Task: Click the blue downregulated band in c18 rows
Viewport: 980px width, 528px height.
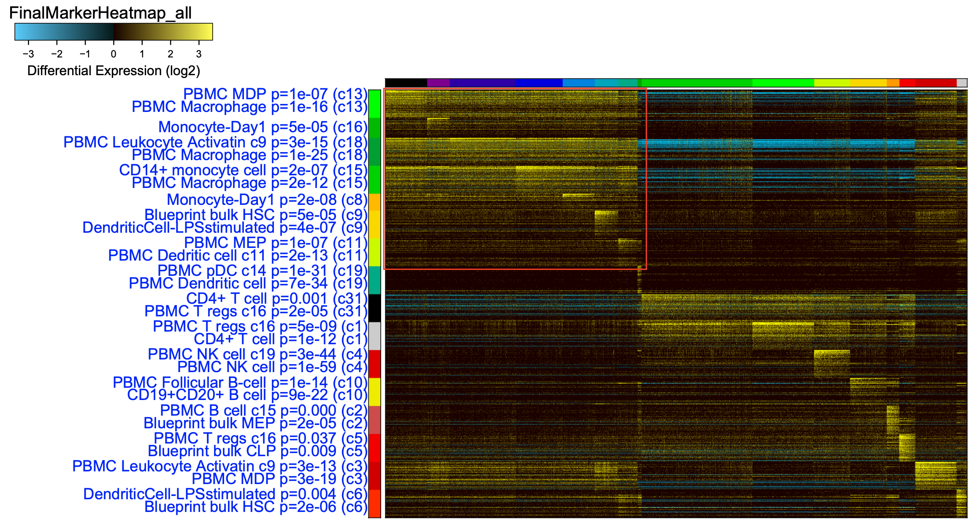Action: coord(777,144)
